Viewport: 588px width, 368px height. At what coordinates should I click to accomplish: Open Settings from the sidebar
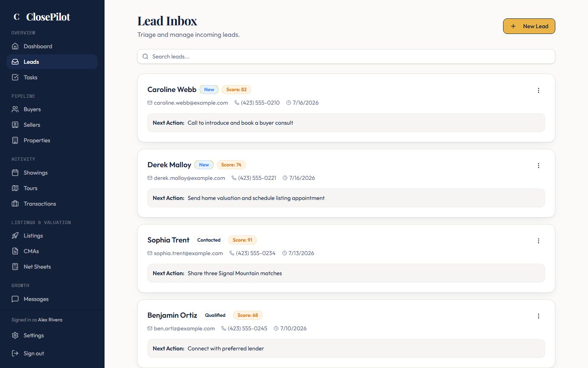(x=52, y=335)
